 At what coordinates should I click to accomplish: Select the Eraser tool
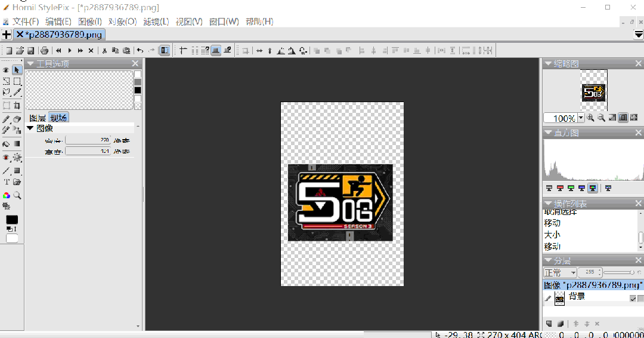click(x=17, y=119)
